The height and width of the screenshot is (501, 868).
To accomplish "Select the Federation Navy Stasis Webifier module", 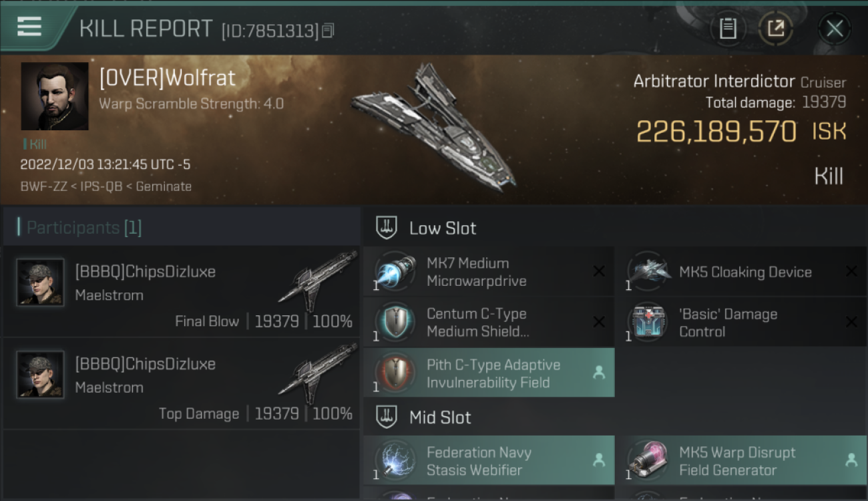I will [x=488, y=461].
